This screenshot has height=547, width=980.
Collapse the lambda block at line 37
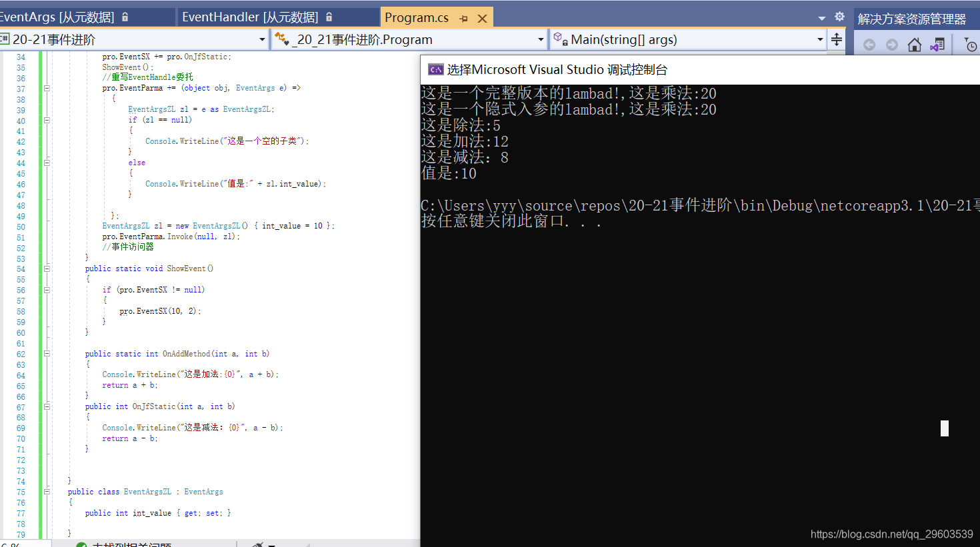tap(47, 88)
